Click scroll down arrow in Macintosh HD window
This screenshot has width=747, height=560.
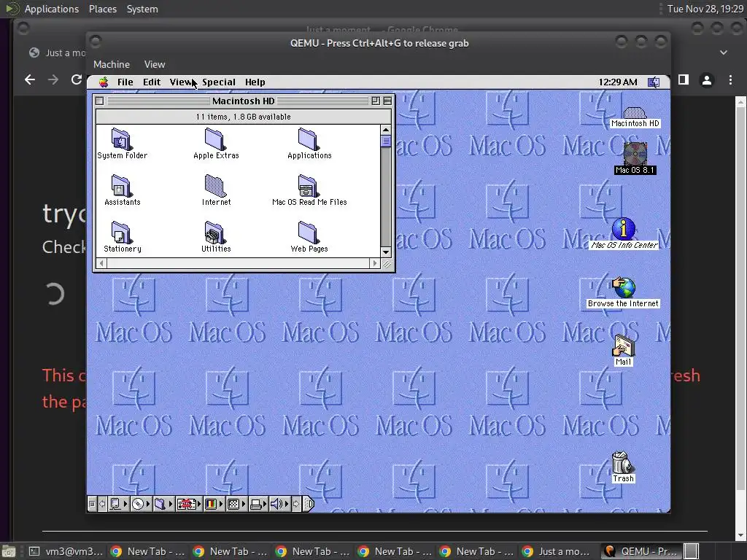(x=386, y=252)
